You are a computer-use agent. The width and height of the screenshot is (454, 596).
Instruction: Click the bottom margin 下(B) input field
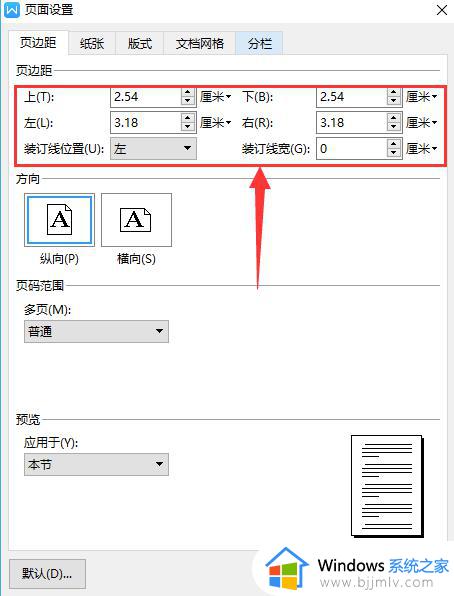(x=352, y=97)
